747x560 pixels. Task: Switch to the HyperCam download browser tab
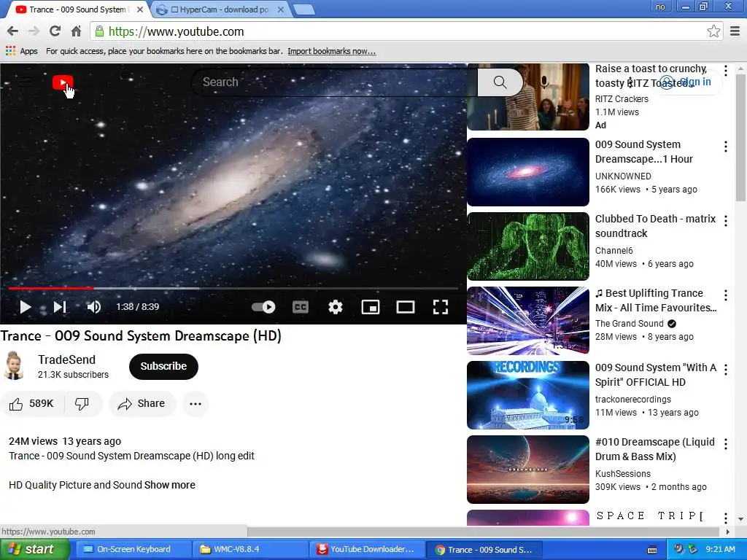tap(220, 9)
